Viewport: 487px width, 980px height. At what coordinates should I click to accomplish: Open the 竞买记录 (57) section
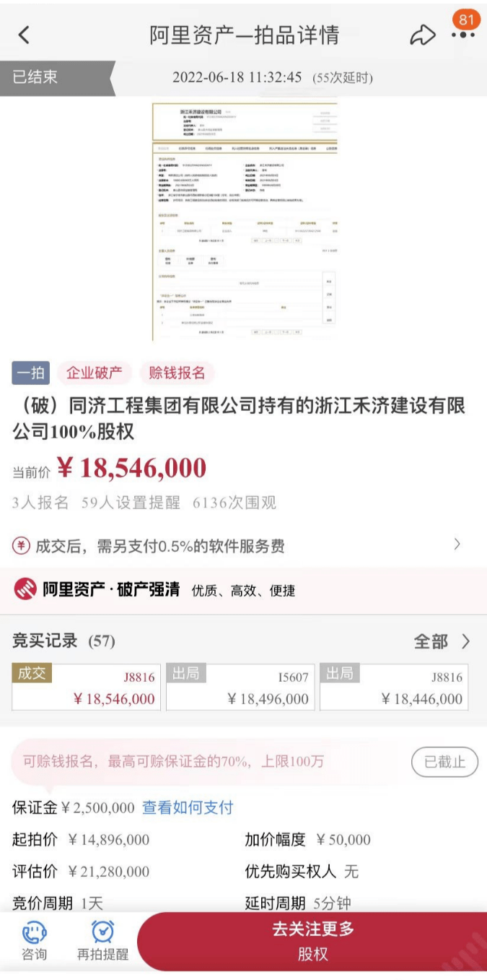click(63, 641)
